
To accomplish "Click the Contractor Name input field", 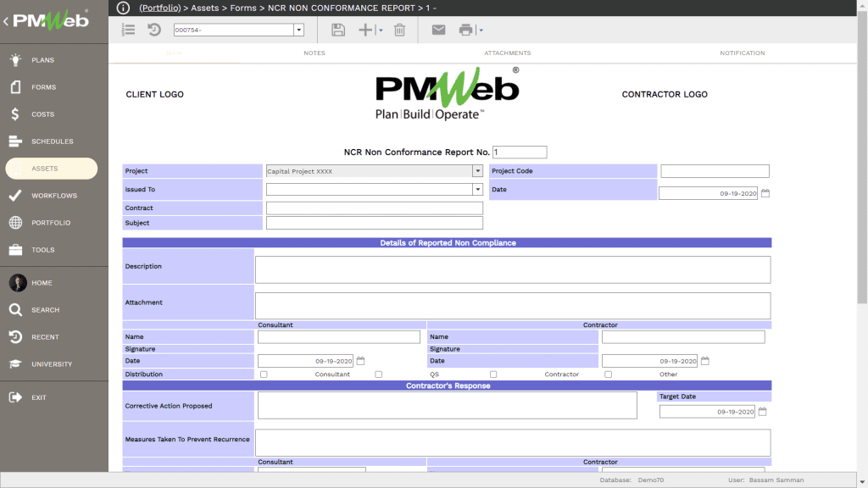I will tap(683, 336).
